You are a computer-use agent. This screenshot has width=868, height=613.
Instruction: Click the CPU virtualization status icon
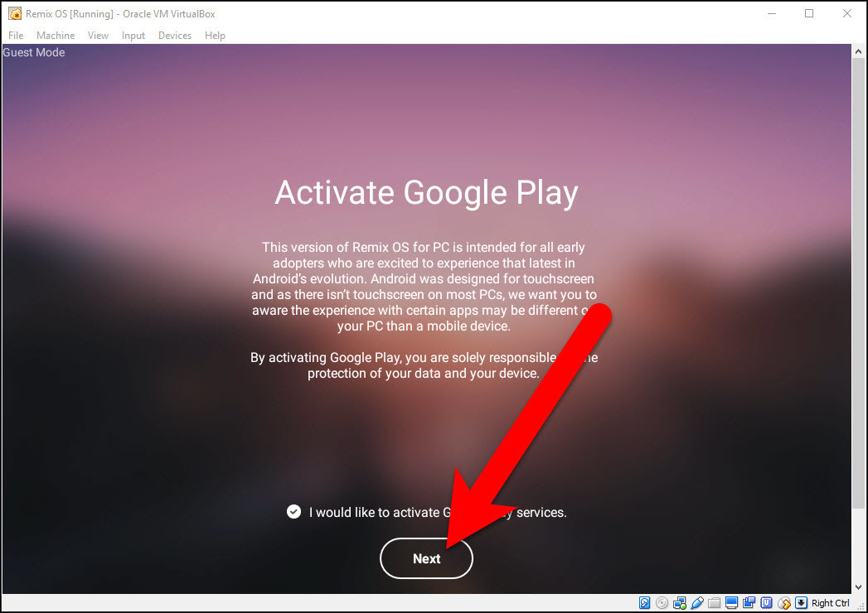pos(767,603)
